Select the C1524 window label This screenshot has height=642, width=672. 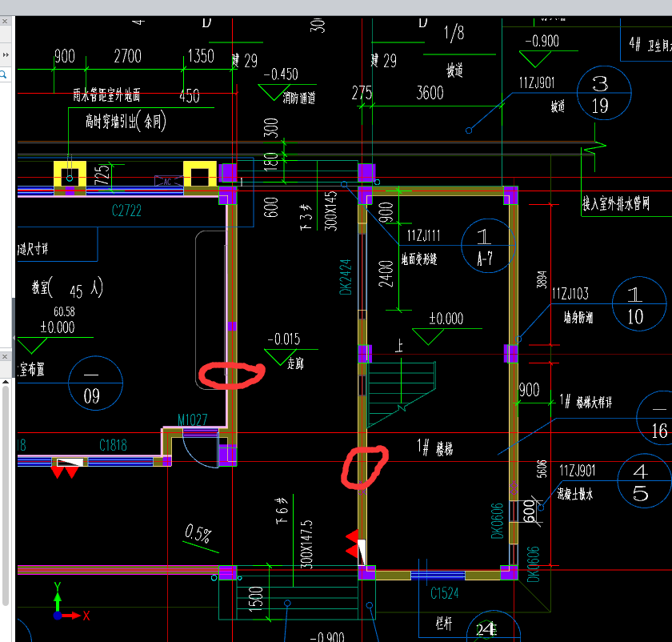[x=445, y=593]
